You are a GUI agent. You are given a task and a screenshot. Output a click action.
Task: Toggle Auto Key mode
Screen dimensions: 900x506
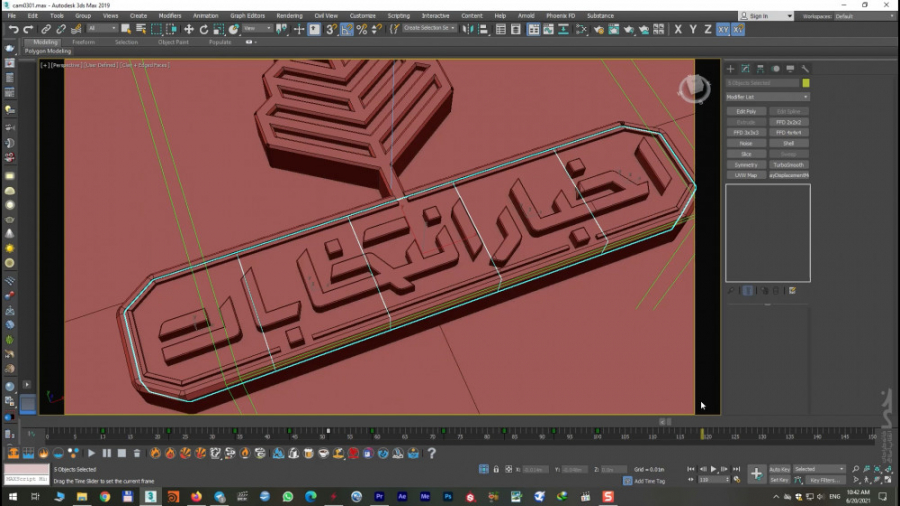(x=780, y=468)
